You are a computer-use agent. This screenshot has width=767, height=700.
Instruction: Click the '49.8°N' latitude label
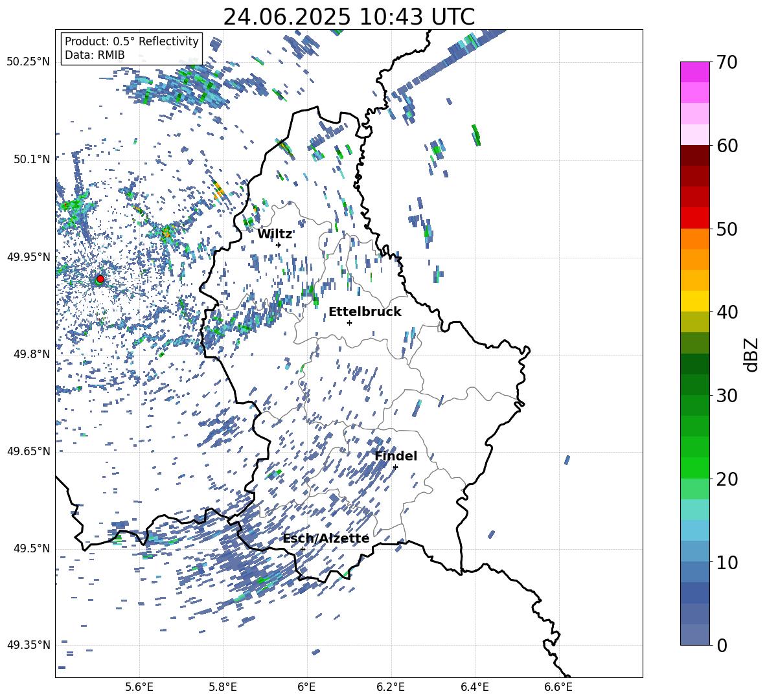31,354
